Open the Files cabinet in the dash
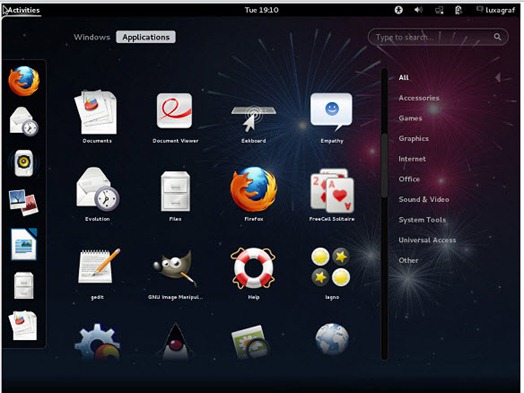The height and width of the screenshot is (393, 524). coord(24,285)
